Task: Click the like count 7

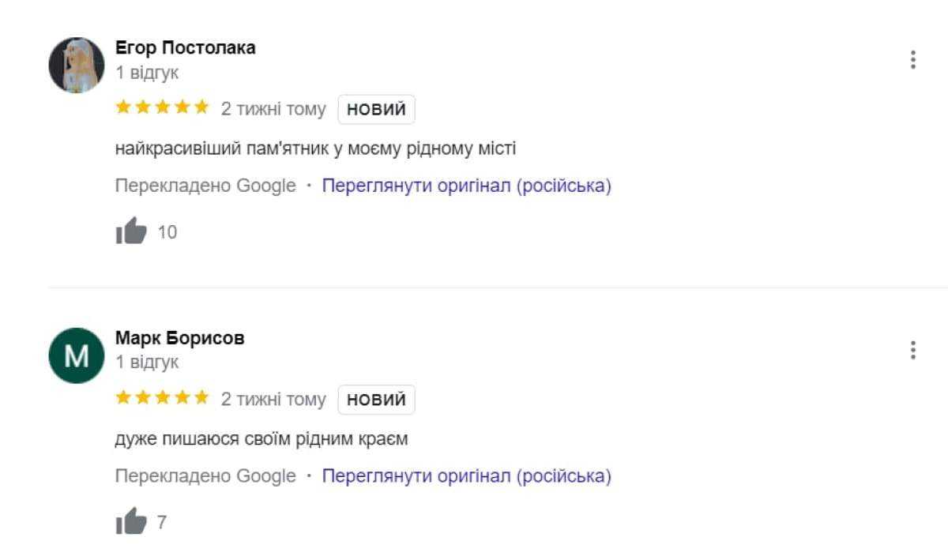Action: pos(162,522)
